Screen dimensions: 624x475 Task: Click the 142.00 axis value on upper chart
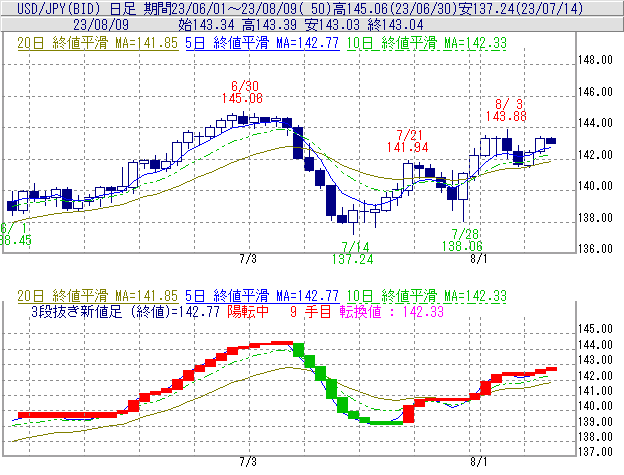click(595, 155)
